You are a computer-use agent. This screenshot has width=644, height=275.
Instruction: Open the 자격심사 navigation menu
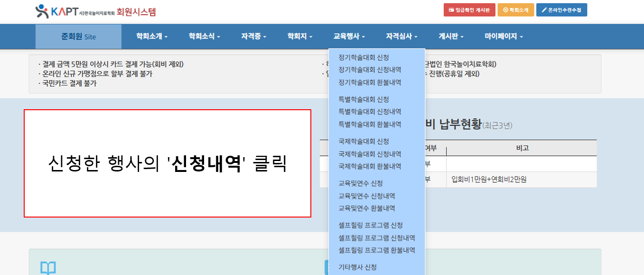(401, 36)
